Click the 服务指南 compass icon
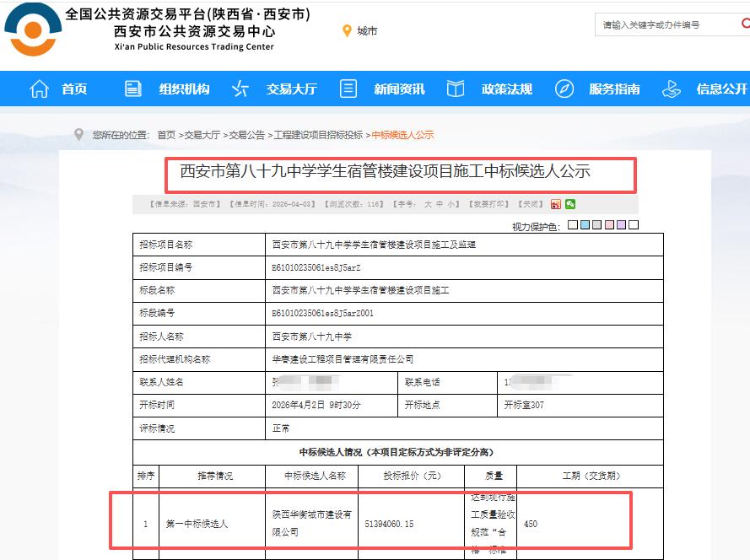Image resolution: width=750 pixels, height=560 pixels. click(x=564, y=88)
